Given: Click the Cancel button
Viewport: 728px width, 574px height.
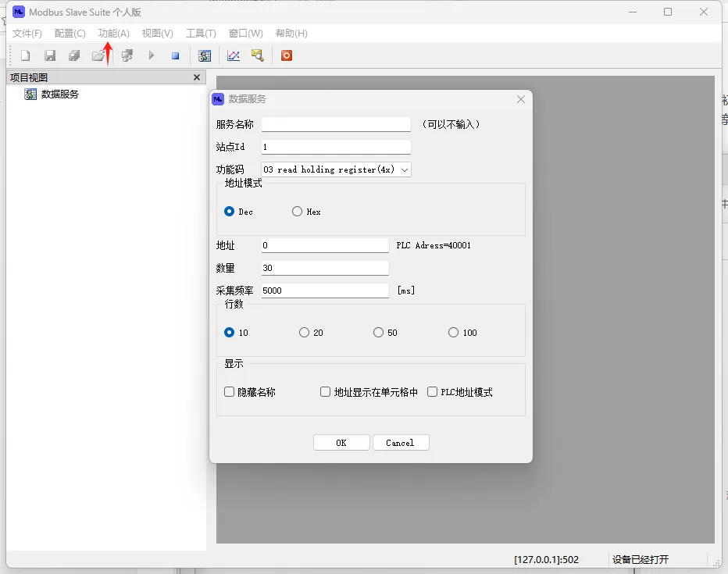Looking at the screenshot, I should coord(401,443).
